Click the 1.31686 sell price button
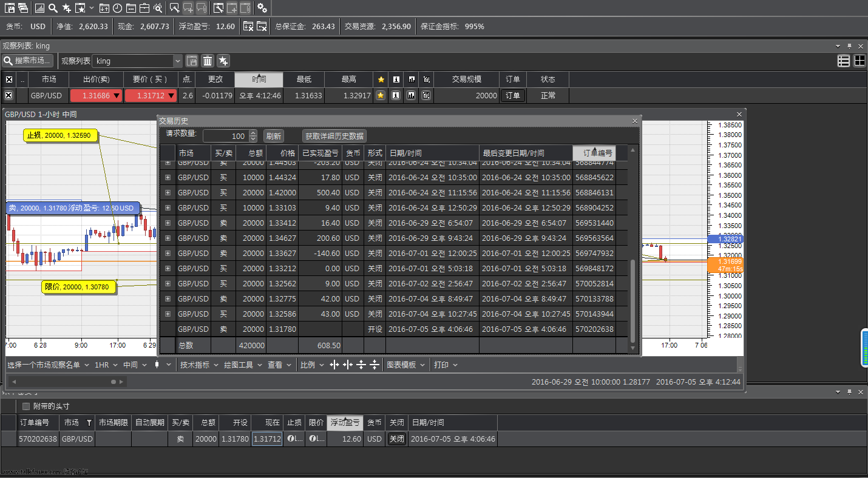 coord(96,95)
